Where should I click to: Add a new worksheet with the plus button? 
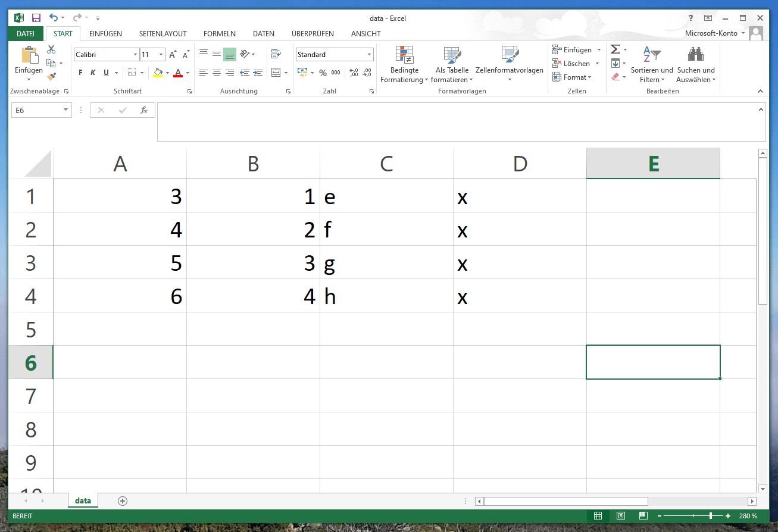click(122, 500)
